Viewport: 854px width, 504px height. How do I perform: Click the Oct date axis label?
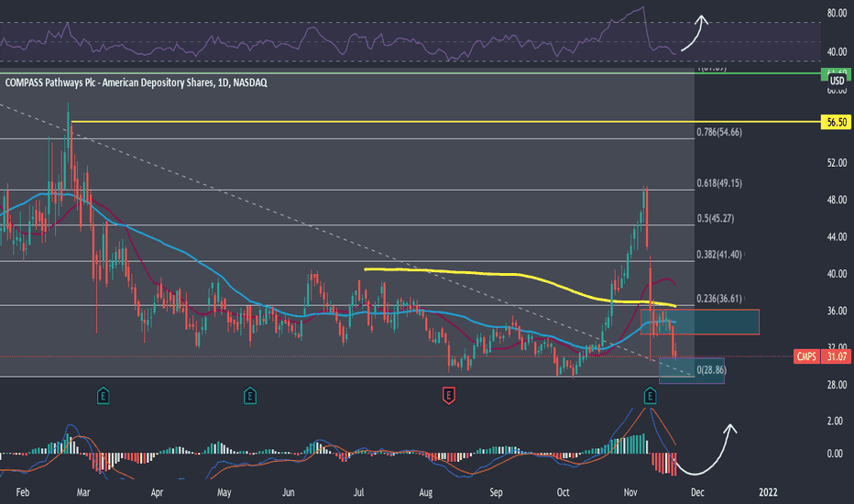point(564,493)
